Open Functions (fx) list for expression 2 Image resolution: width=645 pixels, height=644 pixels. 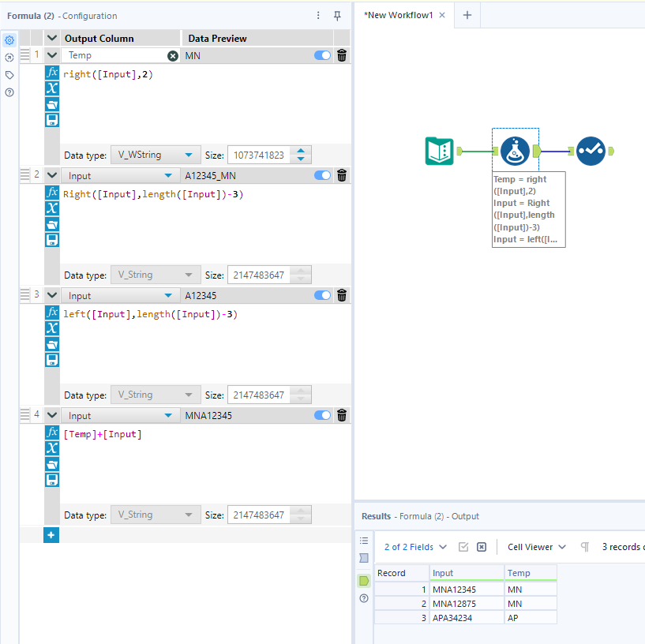(52, 193)
